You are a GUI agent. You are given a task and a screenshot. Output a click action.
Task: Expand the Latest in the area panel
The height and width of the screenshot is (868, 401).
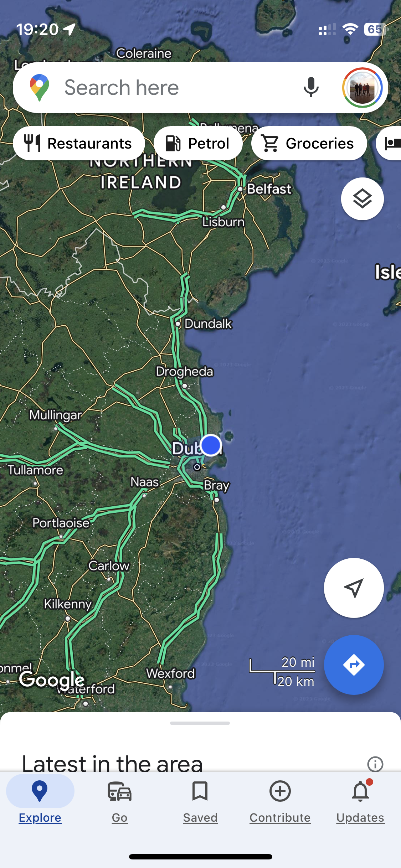112,763
